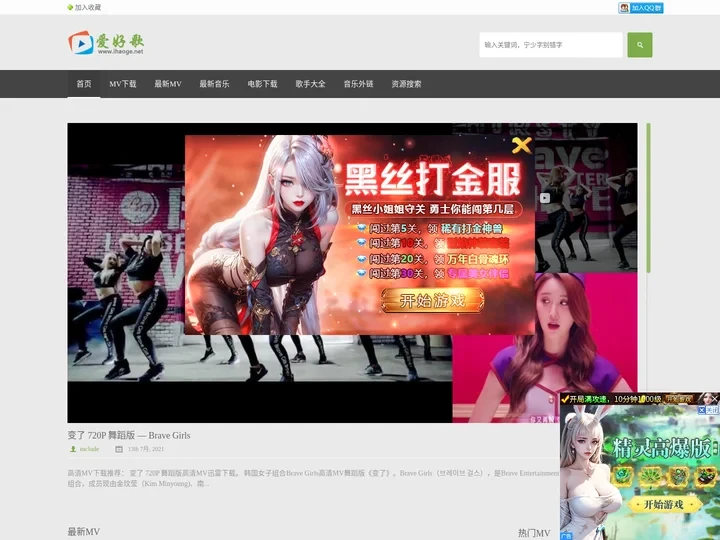Screen dimensions: 720x540
Task: Open the MV下载 menu item
Action: tap(123, 84)
